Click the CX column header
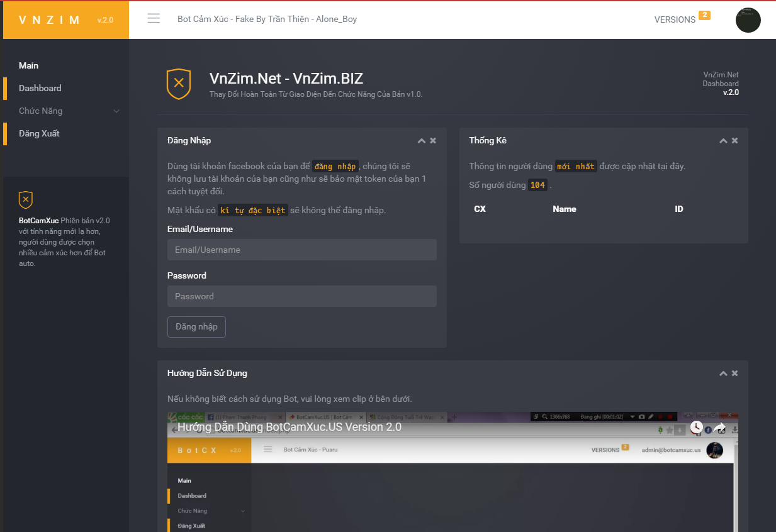 pyautogui.click(x=480, y=209)
